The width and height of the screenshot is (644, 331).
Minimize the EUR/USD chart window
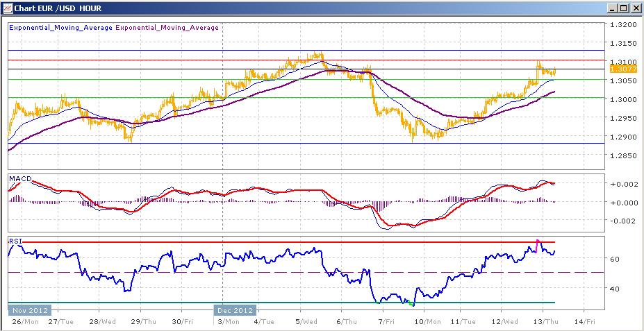click(612, 8)
